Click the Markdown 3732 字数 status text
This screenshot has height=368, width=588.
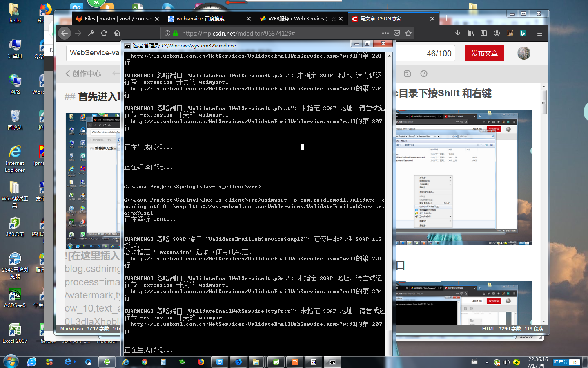[85, 329]
